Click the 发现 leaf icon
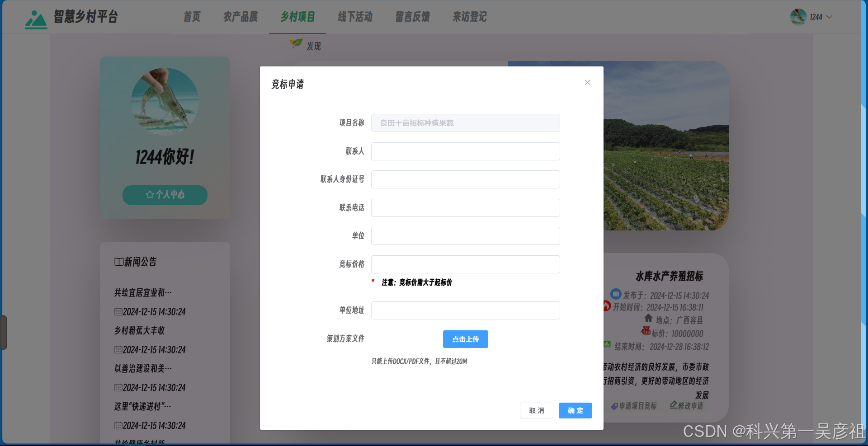The height and width of the screenshot is (446, 868). click(296, 43)
